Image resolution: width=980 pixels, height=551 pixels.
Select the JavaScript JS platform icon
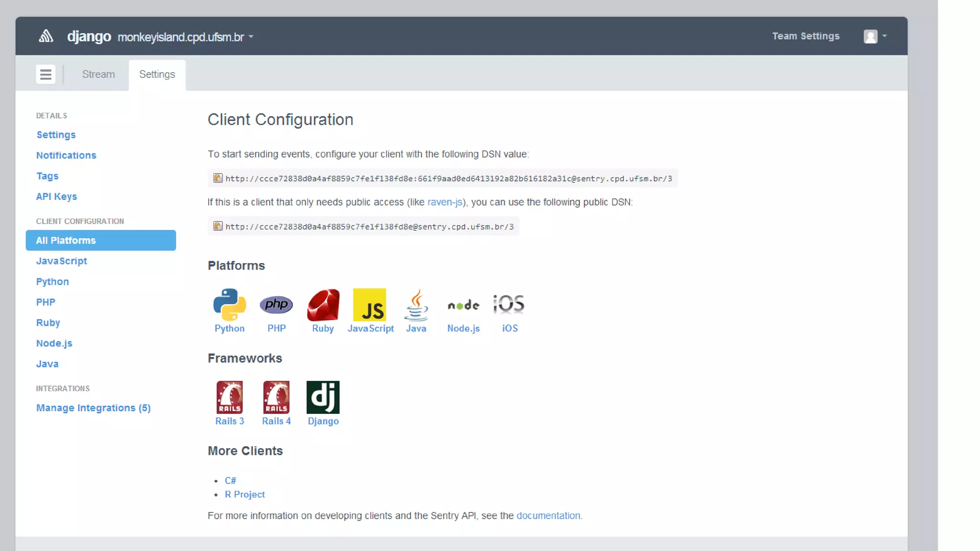369,305
